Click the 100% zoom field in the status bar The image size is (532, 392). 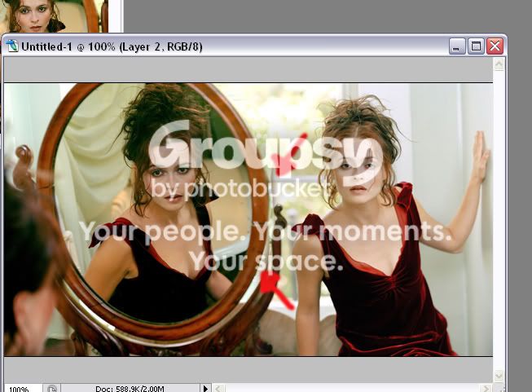pyautogui.click(x=22, y=388)
